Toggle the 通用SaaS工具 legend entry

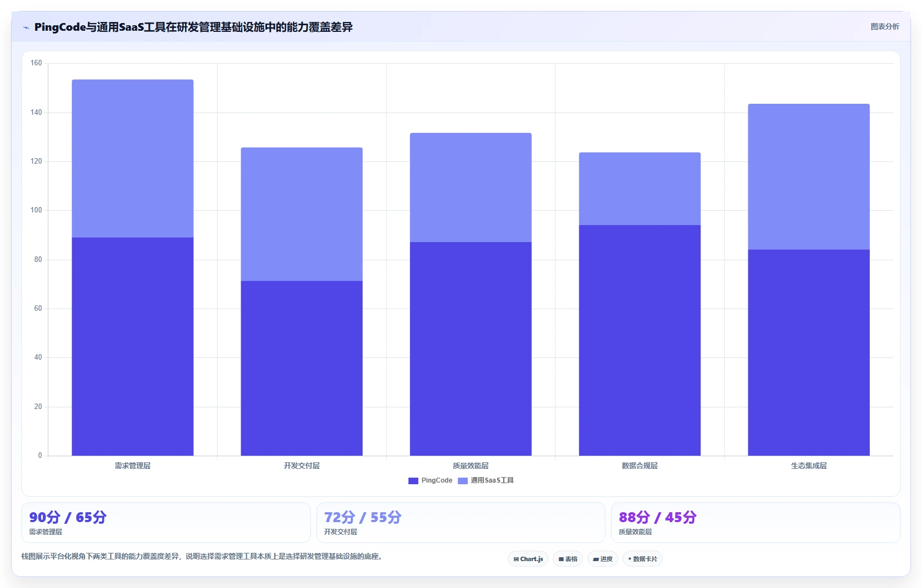click(x=486, y=480)
